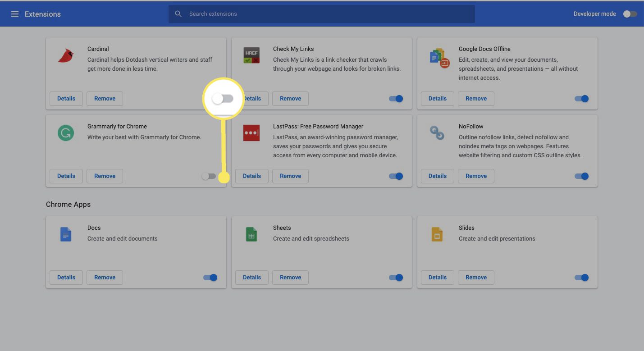
Task: Click the "NoFollow" extension name
Action: pyautogui.click(x=471, y=126)
